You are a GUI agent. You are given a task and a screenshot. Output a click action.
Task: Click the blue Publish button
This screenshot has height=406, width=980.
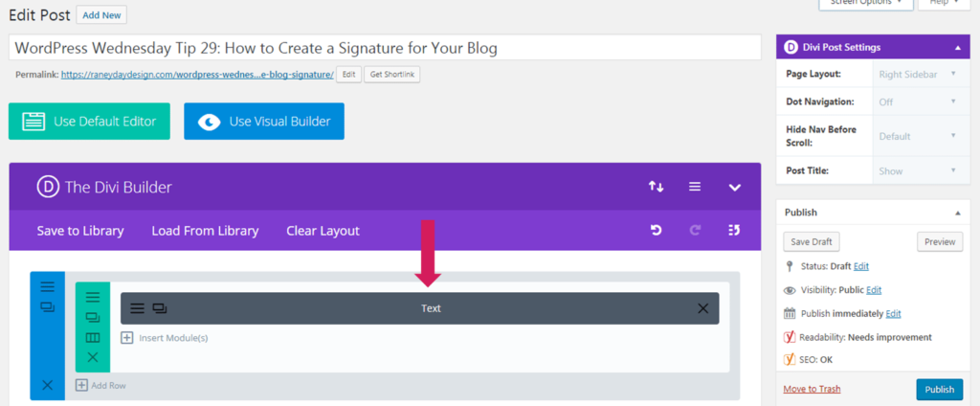(940, 389)
